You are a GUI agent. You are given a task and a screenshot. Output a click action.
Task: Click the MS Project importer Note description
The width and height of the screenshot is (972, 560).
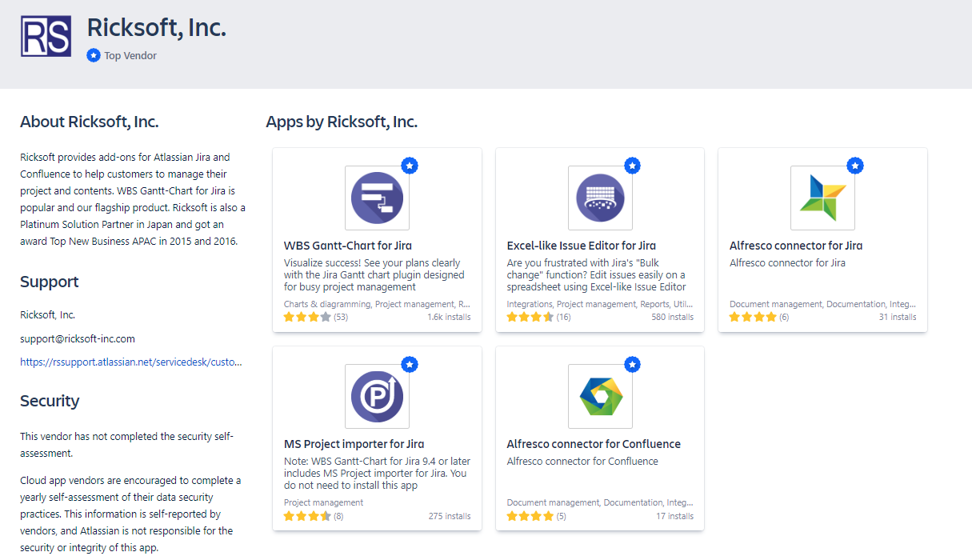click(x=377, y=473)
